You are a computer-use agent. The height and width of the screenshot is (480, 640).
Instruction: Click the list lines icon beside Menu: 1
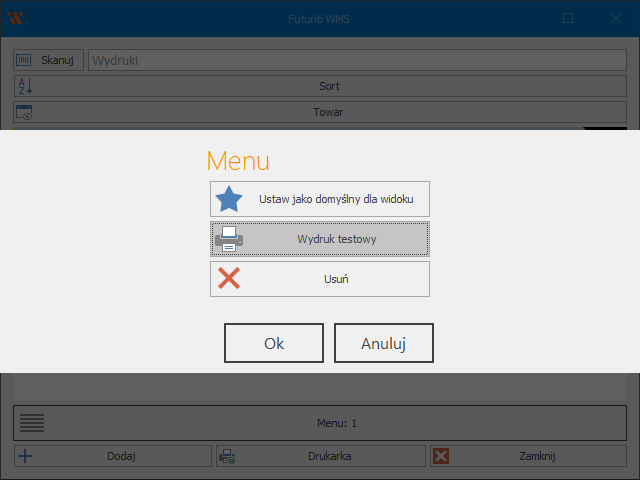pyautogui.click(x=32, y=423)
